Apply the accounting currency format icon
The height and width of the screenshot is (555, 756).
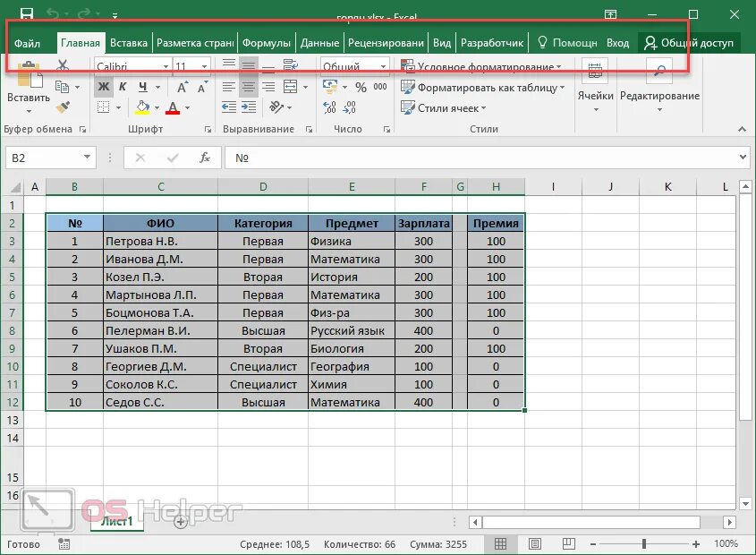[330, 87]
